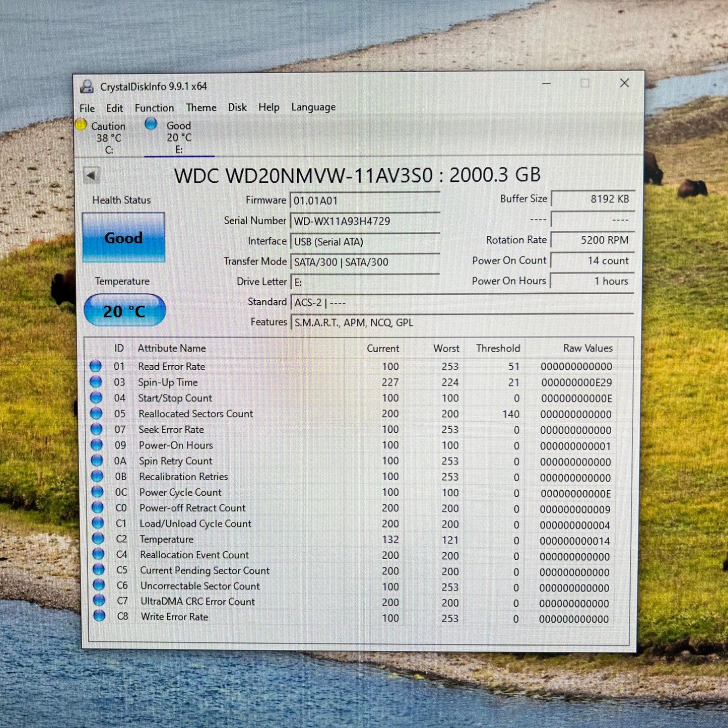Viewport: 728px width, 728px height.
Task: Click the Threshold column header
Action: point(498,349)
